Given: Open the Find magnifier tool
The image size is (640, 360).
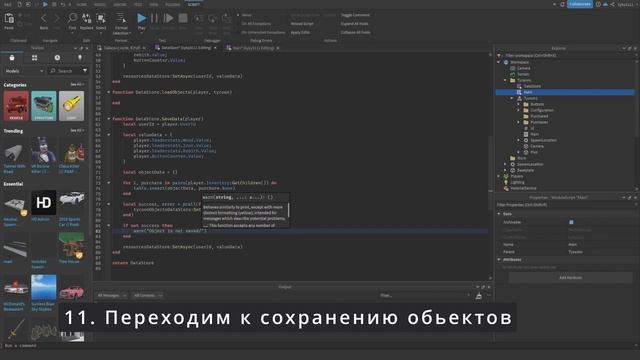Looking at the screenshot, I should pyautogui.click(x=72, y=18).
